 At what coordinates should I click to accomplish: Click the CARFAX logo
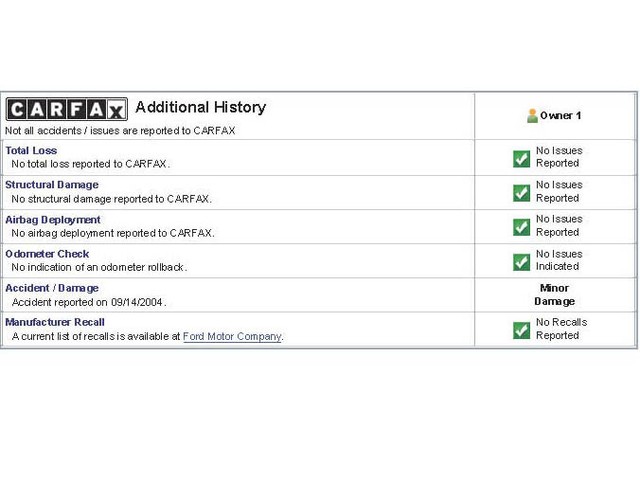[66, 109]
